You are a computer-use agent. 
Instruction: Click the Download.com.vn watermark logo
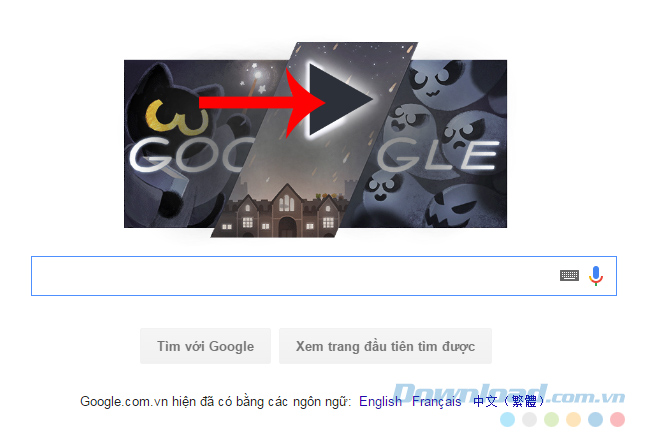[508, 393]
